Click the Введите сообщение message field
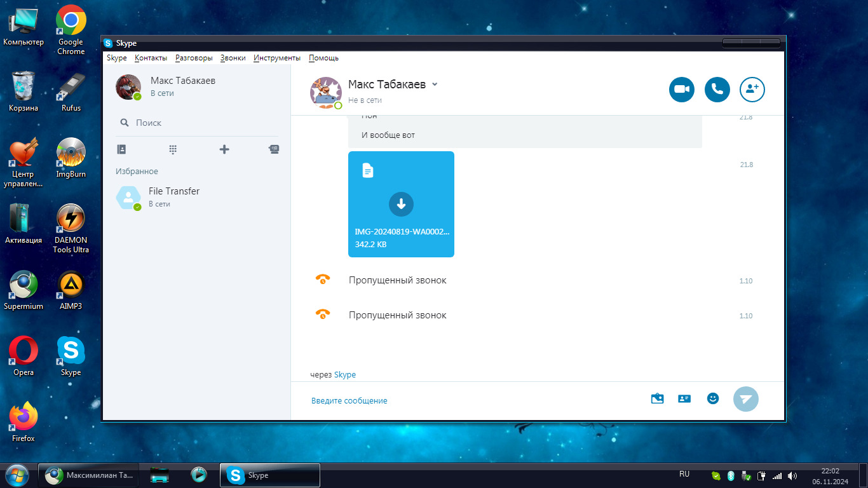Image resolution: width=868 pixels, height=488 pixels. coord(470,401)
